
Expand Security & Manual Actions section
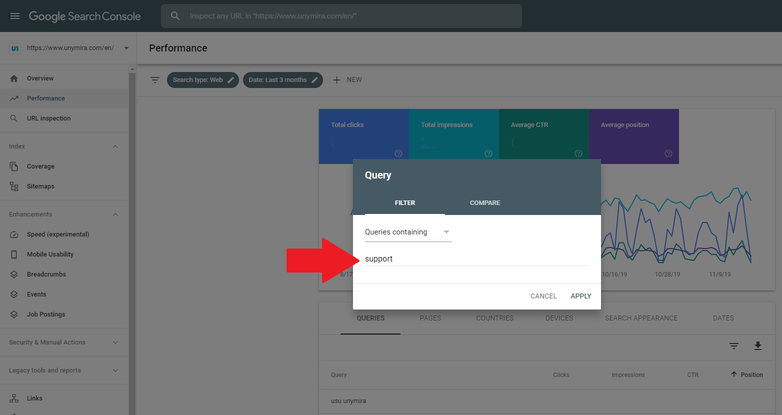[x=115, y=342]
